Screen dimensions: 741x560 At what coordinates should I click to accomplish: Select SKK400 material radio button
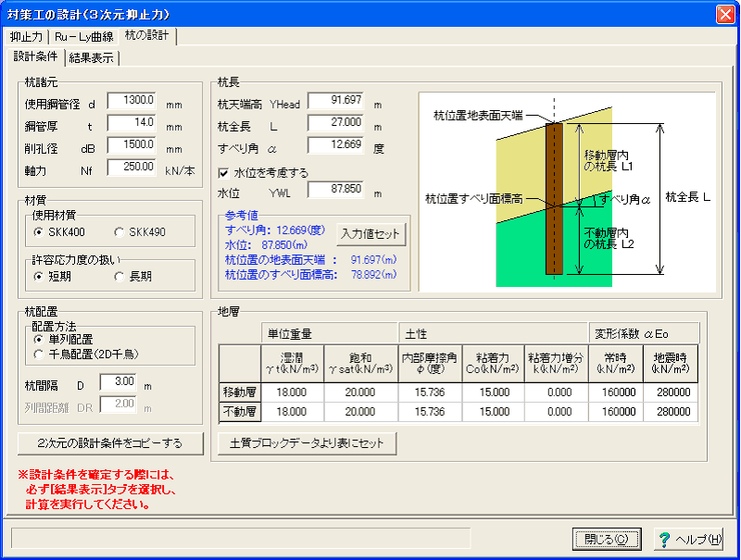(60, 232)
